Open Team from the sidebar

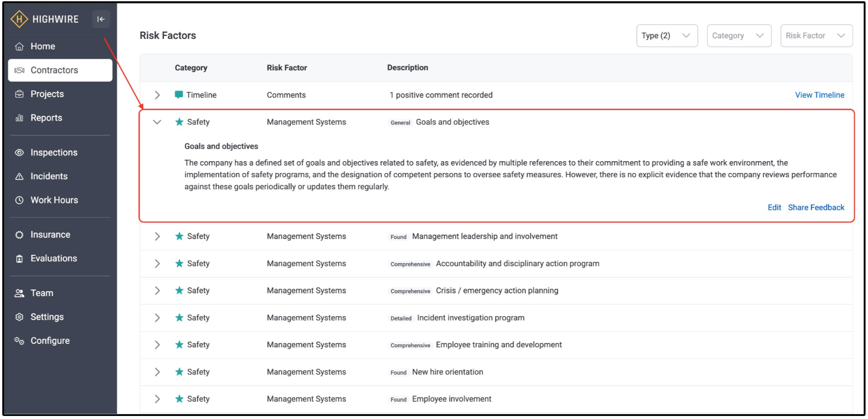coord(60,293)
